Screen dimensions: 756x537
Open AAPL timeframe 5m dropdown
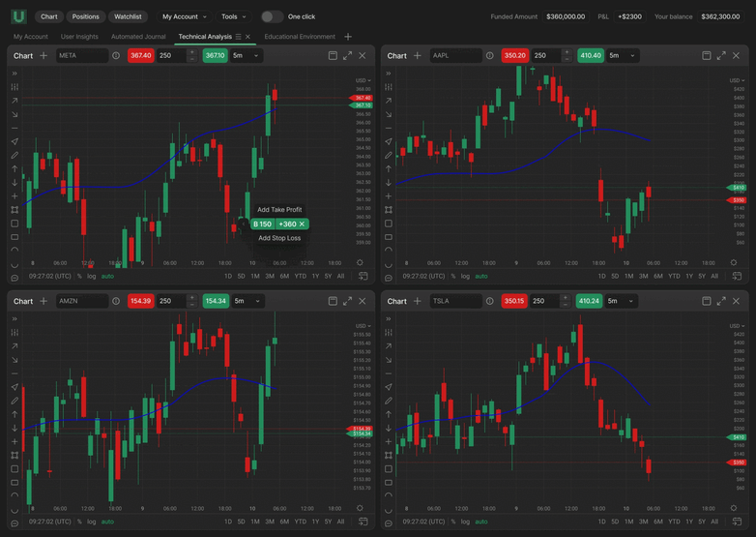click(623, 55)
